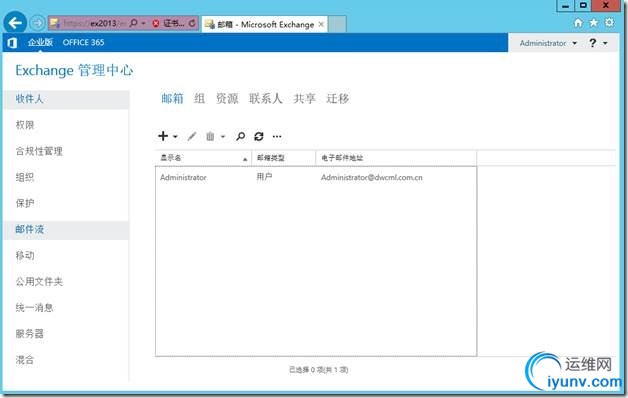
Task: Open browser tools gear icon
Action: [x=609, y=22]
